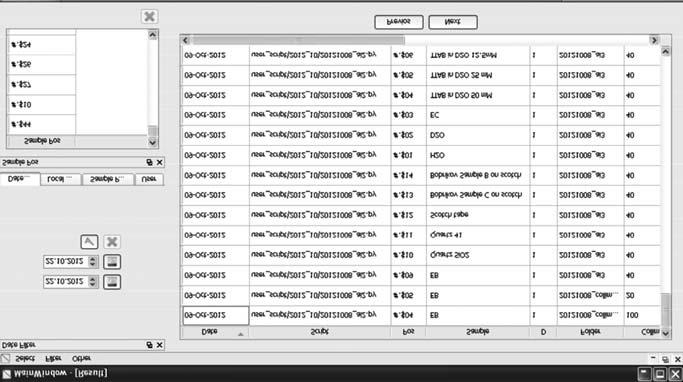
Task: Click vertical scroll arrow beside Colim header
Action: (666, 333)
